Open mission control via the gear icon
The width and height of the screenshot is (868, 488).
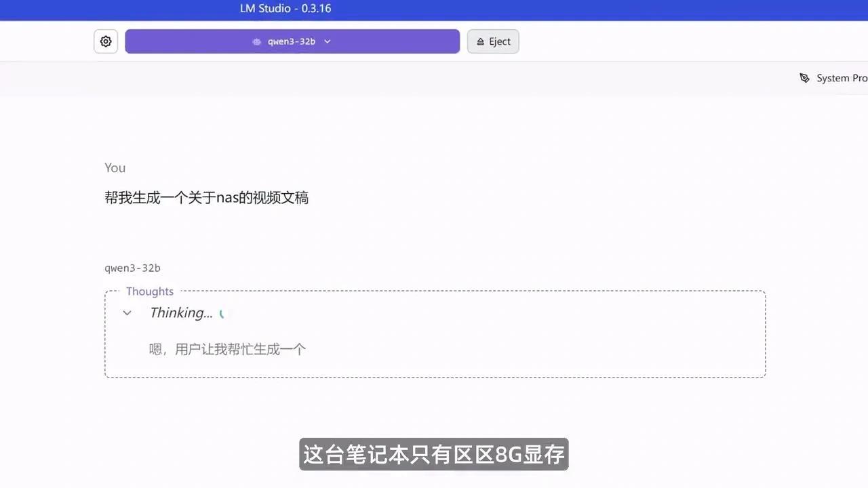point(106,41)
